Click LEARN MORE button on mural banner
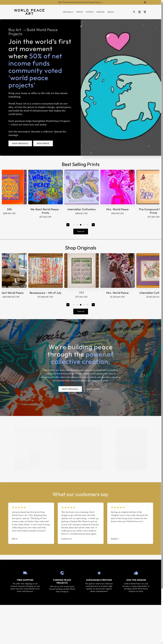Screen dimensions: 163x644 [93, 389]
